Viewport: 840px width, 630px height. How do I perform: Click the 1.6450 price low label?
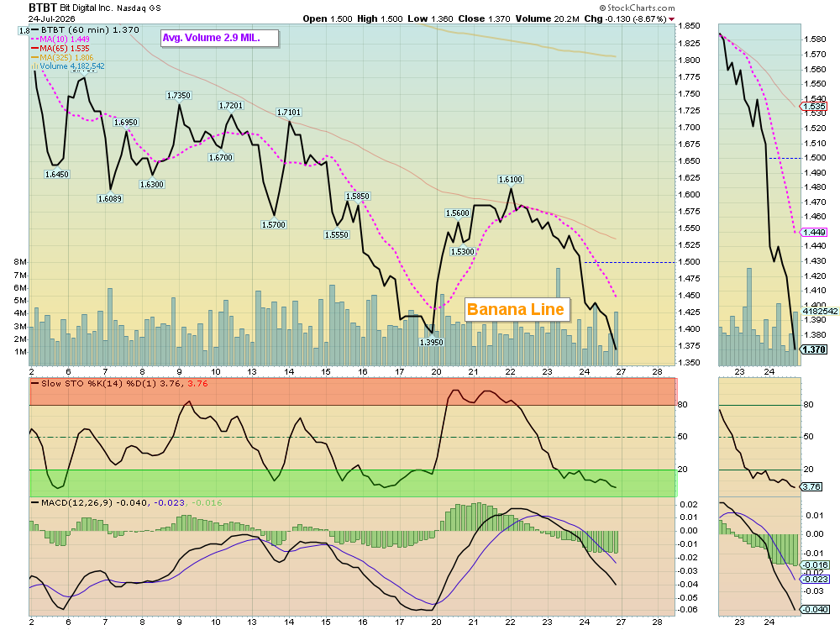[57, 174]
